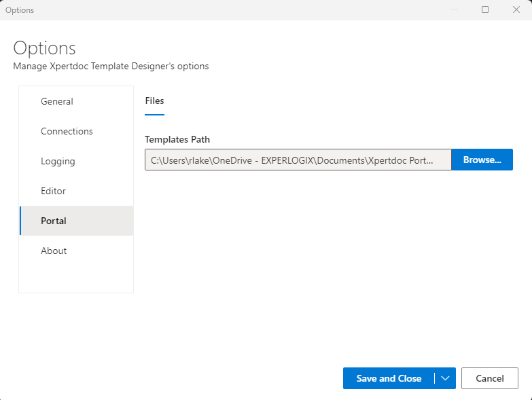Open the Editor options section

tap(76, 191)
